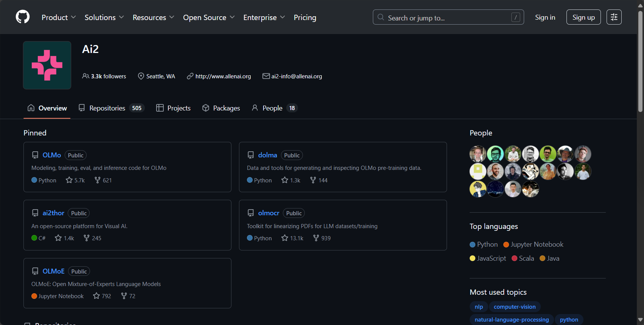Switch to the Repositories tab
Viewport: 644px width, 325px height.
click(x=112, y=108)
